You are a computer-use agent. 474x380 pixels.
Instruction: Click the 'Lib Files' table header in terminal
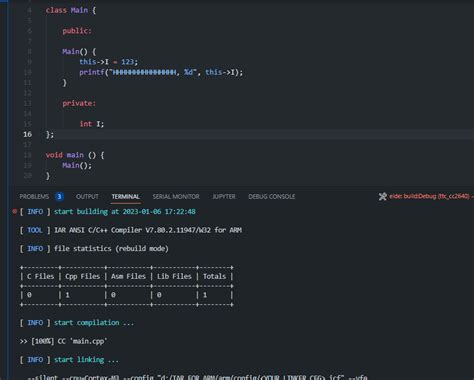[174, 276]
